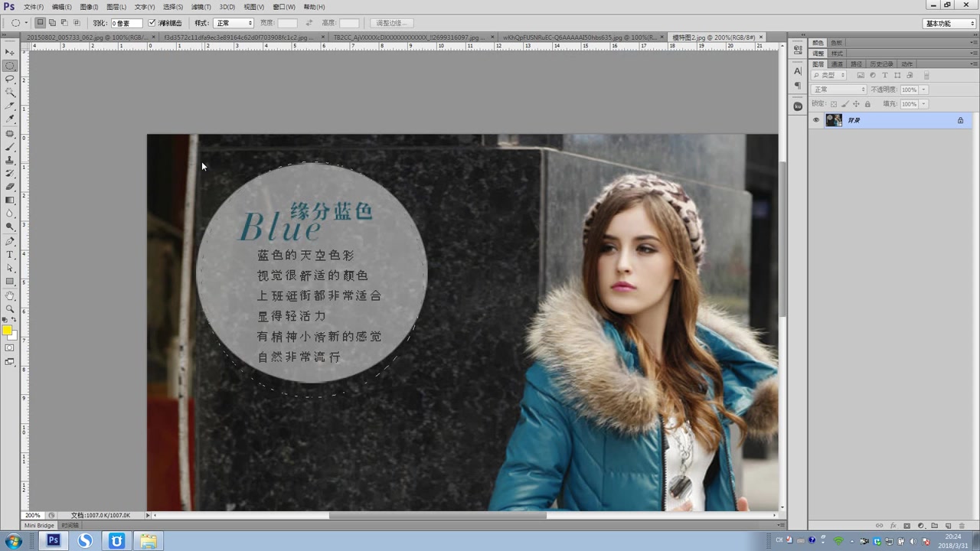Viewport: 980px width, 551px height.
Task: Switch to the 通道 (Channels) tab
Action: 838,64
